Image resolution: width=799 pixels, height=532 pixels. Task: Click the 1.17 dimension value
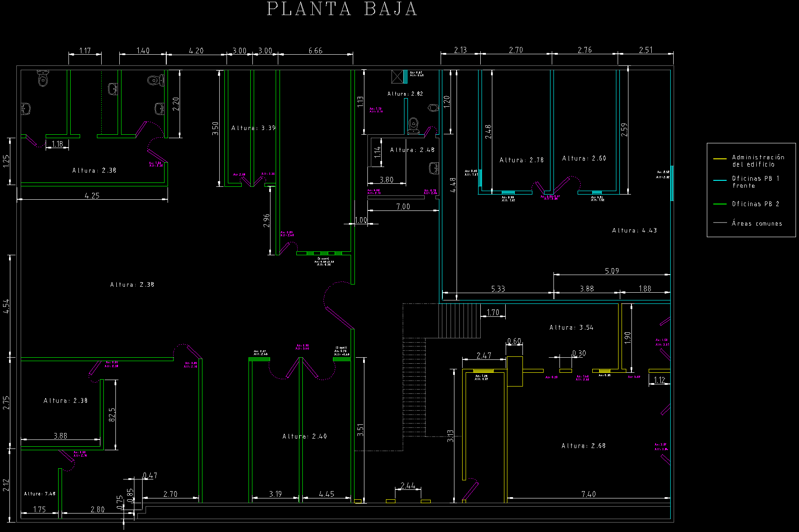pyautogui.click(x=85, y=50)
